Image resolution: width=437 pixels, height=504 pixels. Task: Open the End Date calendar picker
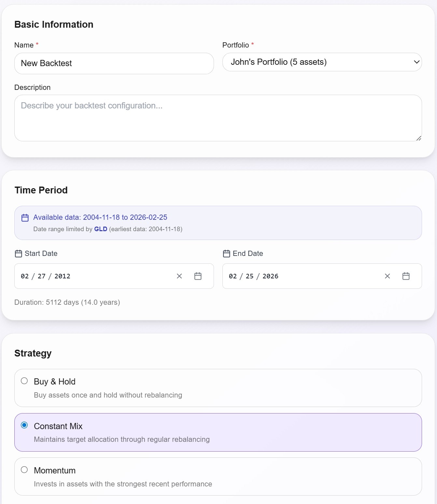406,276
